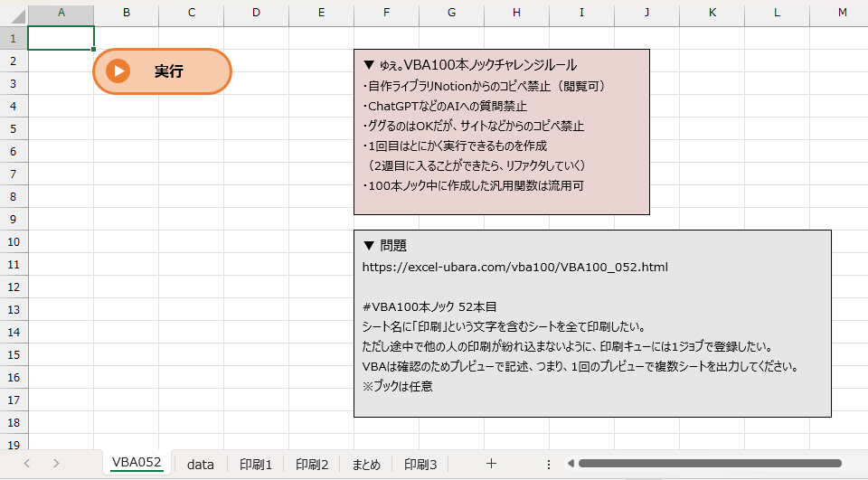Screen dimensions: 868x480
Task: Select row 1 header
Action: click(x=14, y=38)
